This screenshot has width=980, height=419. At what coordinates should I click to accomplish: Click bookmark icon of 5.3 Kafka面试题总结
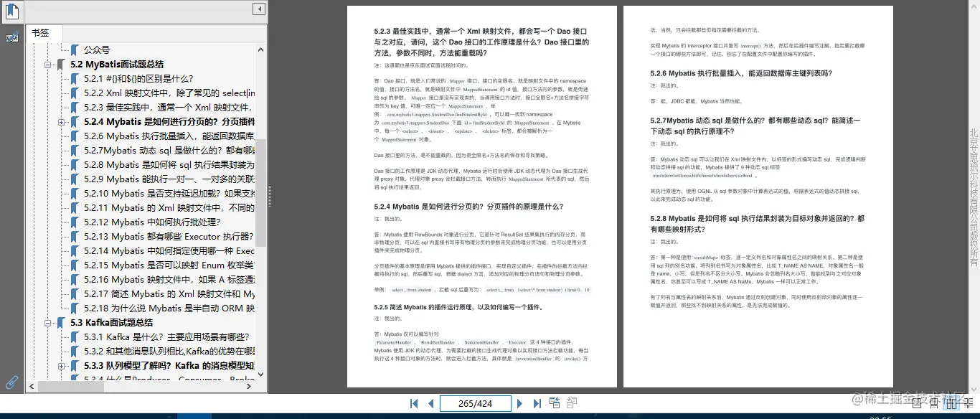tap(61, 323)
